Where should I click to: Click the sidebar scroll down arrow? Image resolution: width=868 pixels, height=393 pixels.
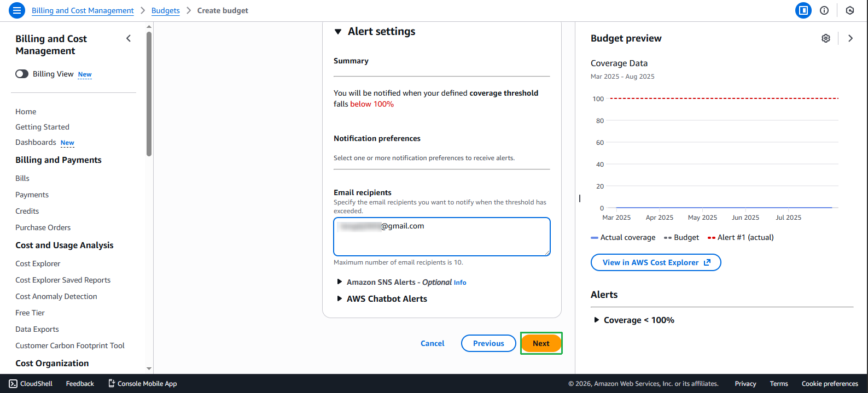coord(149,369)
